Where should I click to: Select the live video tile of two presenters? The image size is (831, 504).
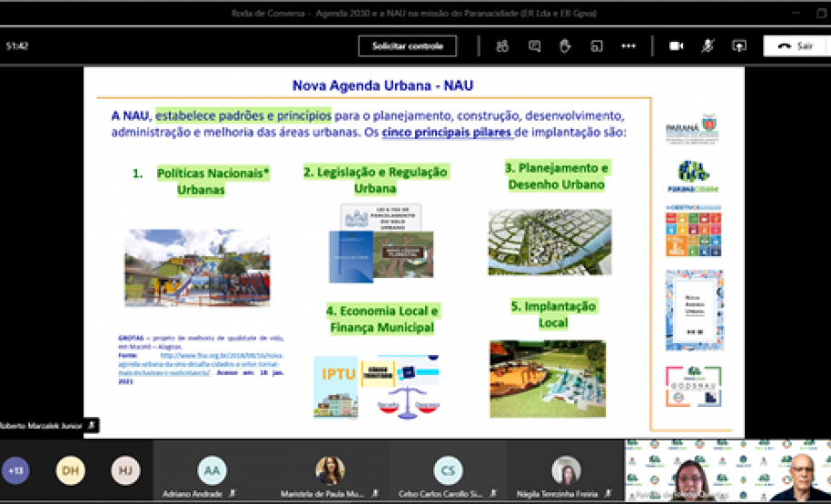point(727,470)
